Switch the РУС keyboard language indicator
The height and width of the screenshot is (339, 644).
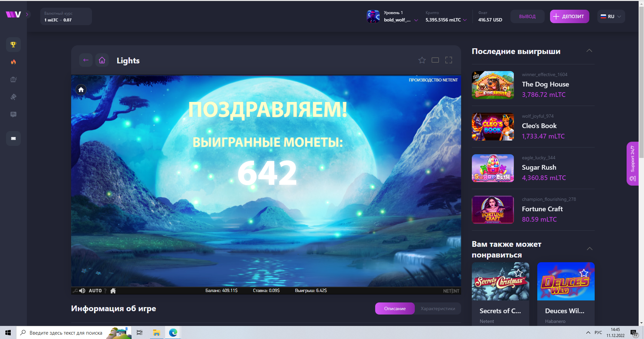tap(598, 333)
